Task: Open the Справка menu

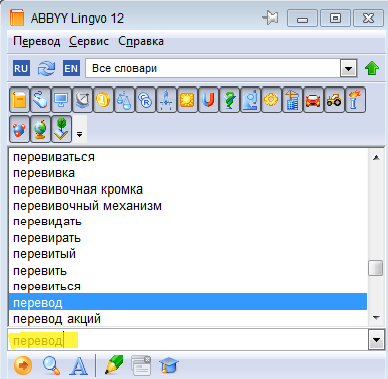Action: [141, 41]
